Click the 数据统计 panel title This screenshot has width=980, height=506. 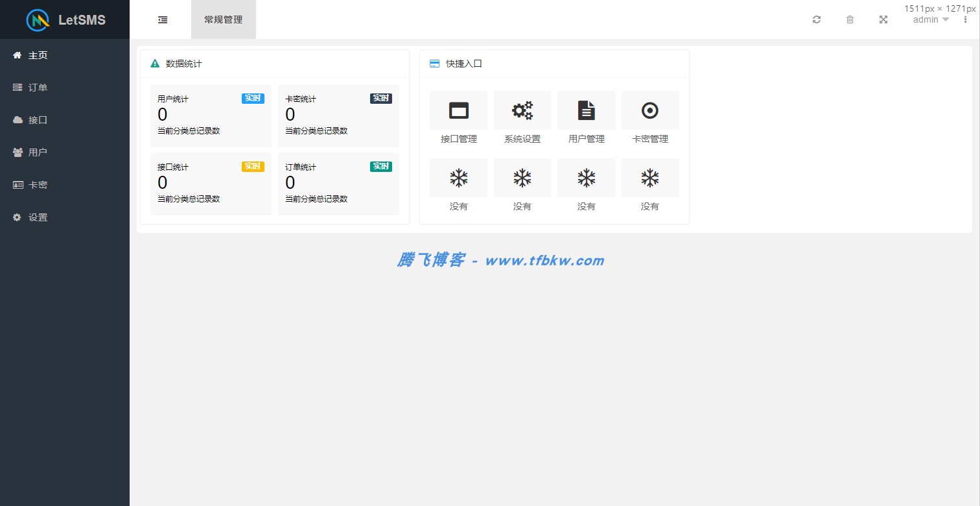184,64
